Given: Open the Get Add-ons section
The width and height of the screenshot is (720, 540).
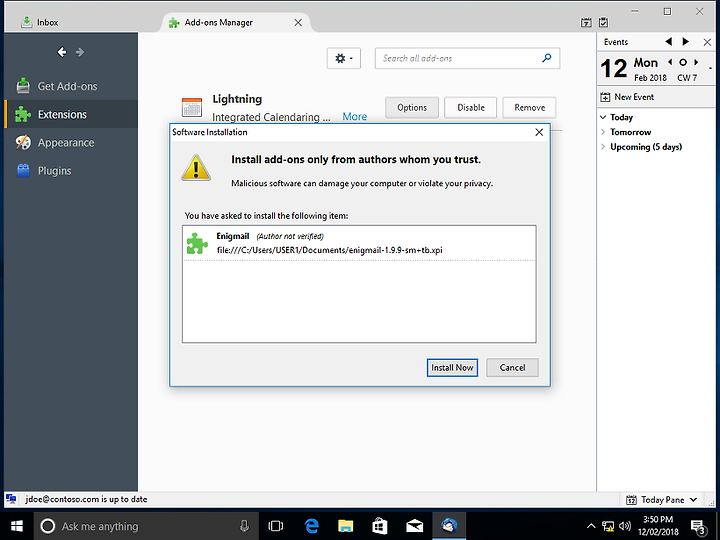Looking at the screenshot, I should [x=71, y=86].
